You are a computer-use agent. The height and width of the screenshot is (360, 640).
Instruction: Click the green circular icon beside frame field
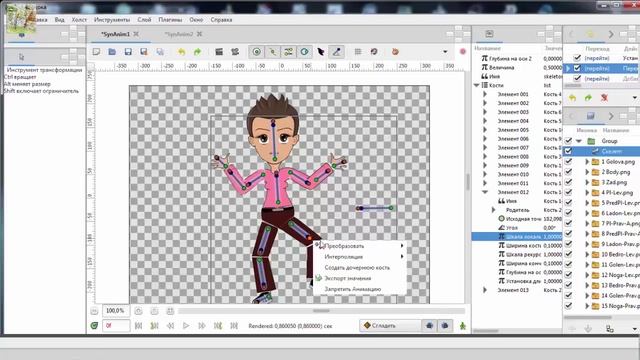94,326
